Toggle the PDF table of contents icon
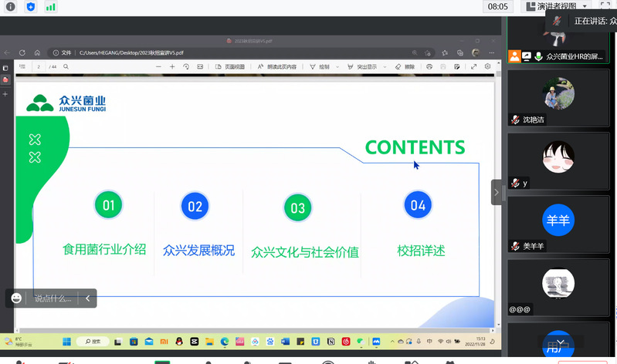This screenshot has height=364, width=617. [22, 67]
